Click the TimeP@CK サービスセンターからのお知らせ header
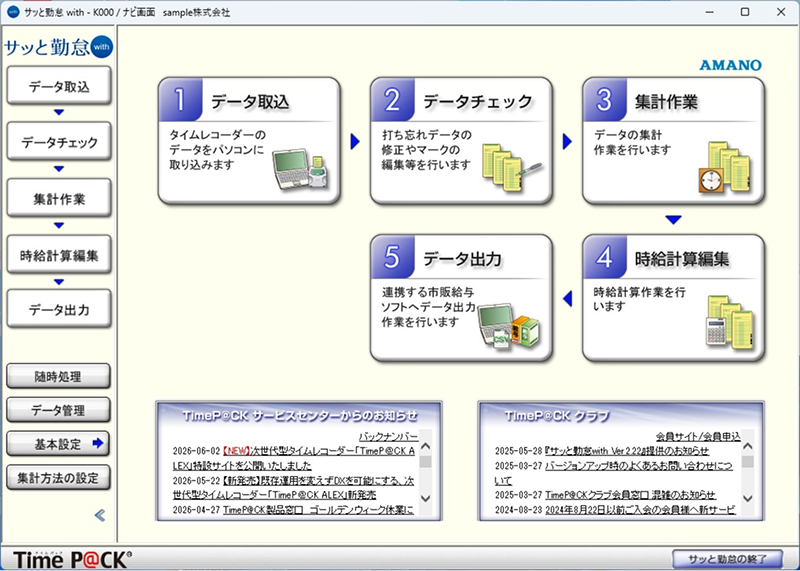The image size is (800, 571). click(x=299, y=416)
